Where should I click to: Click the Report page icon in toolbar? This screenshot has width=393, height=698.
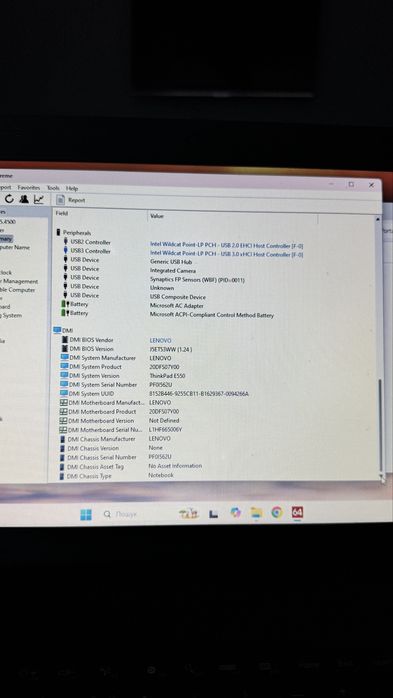point(61,200)
